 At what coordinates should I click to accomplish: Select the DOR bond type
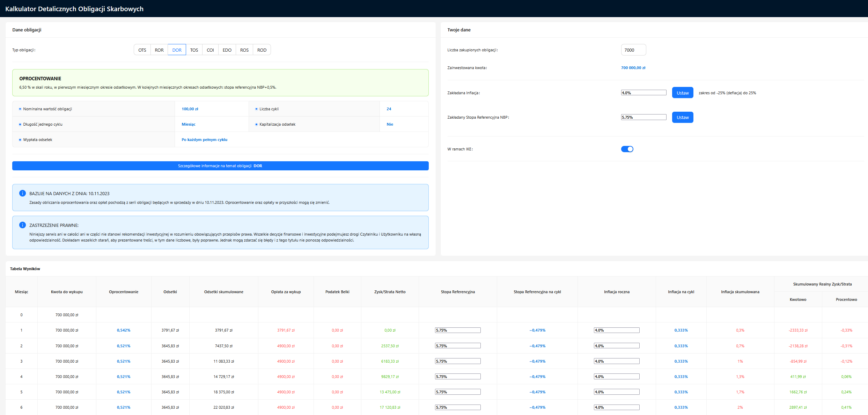coord(177,50)
